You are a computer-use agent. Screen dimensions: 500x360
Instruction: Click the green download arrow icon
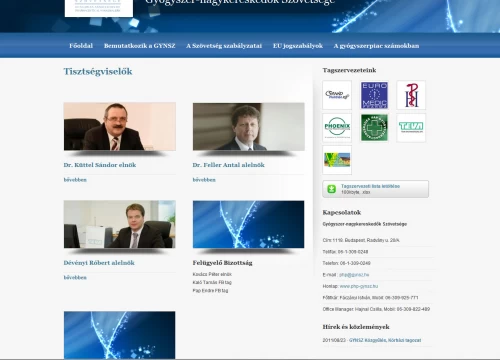331,189
